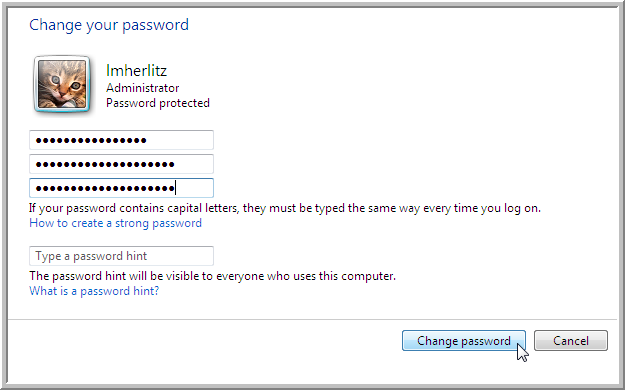Click the last dot in new password field

171,164
